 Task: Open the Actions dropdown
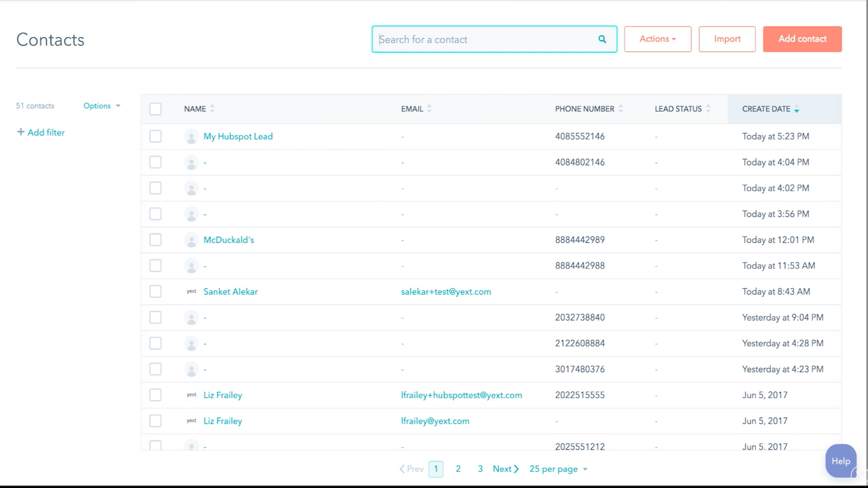[x=658, y=38]
